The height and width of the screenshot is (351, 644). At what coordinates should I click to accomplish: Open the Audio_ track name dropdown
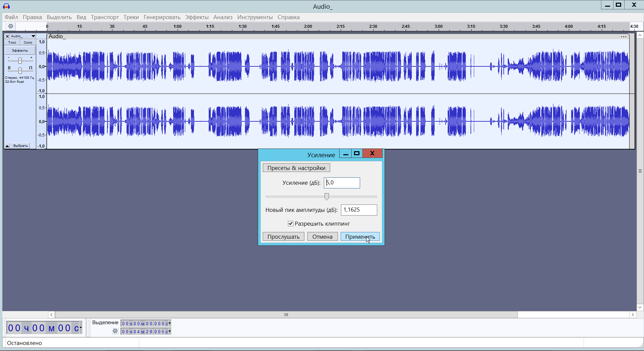click(x=33, y=36)
